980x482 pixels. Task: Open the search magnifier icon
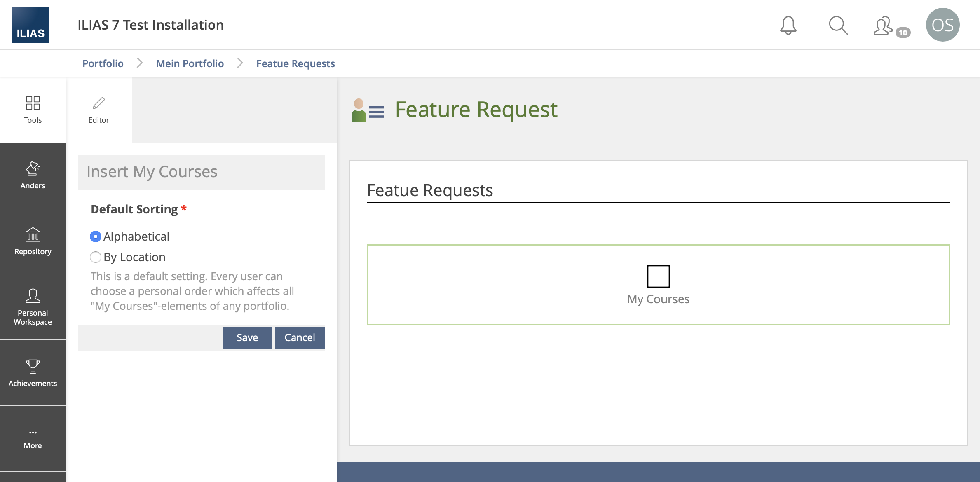pos(838,25)
